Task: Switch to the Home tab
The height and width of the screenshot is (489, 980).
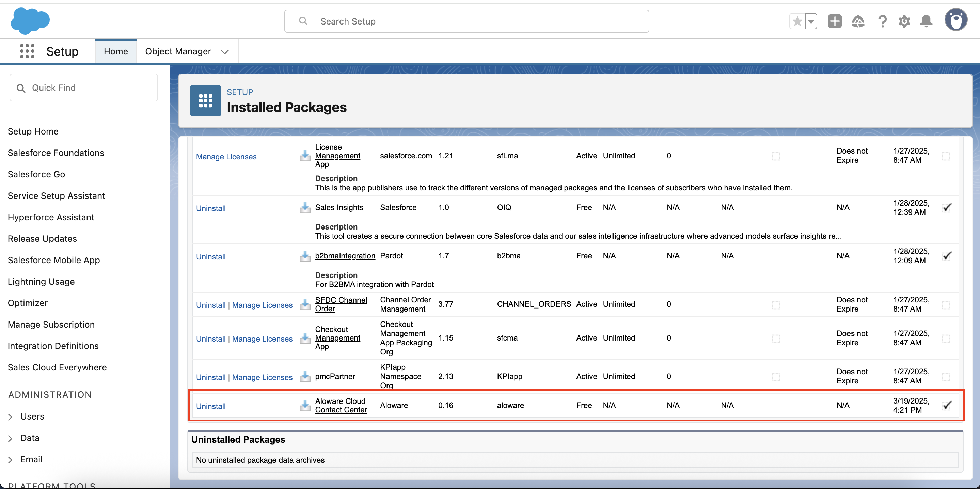Action: point(116,51)
